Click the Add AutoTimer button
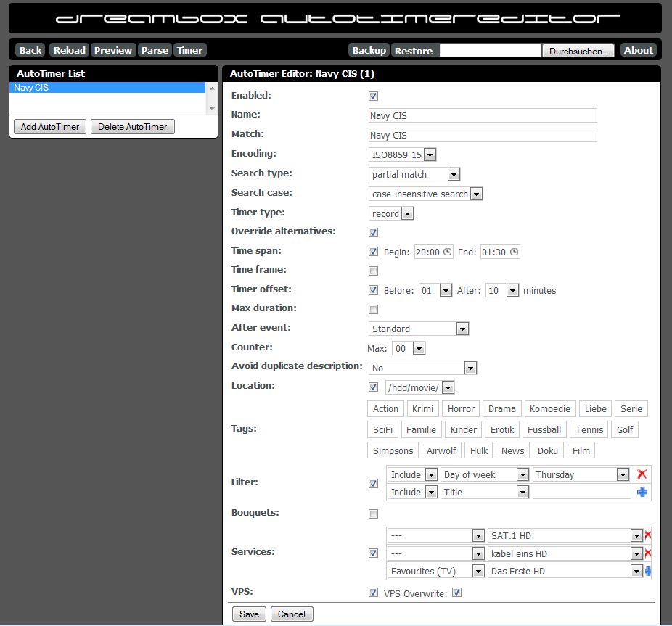 50,127
